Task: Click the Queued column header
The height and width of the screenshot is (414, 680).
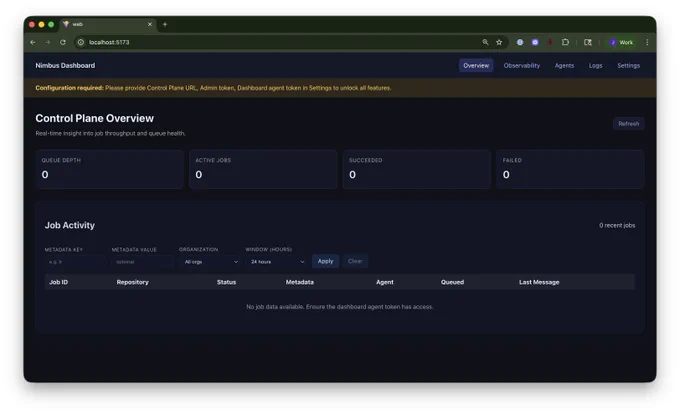Action: coord(452,282)
